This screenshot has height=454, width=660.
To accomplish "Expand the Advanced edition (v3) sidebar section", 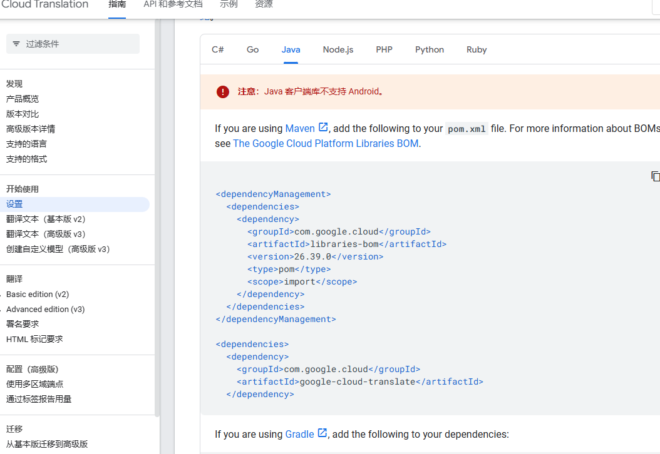I will point(45,309).
